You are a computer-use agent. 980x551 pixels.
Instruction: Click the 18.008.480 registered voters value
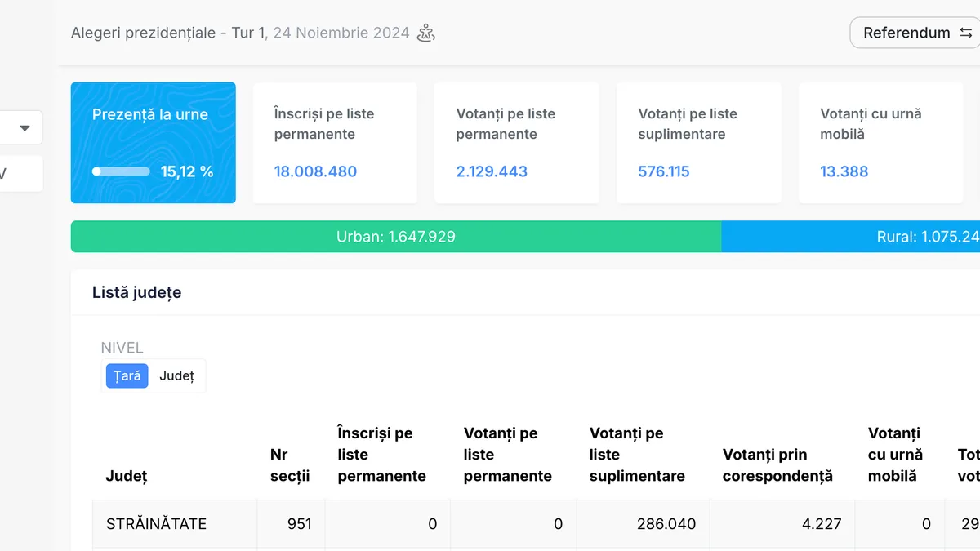pos(315,171)
